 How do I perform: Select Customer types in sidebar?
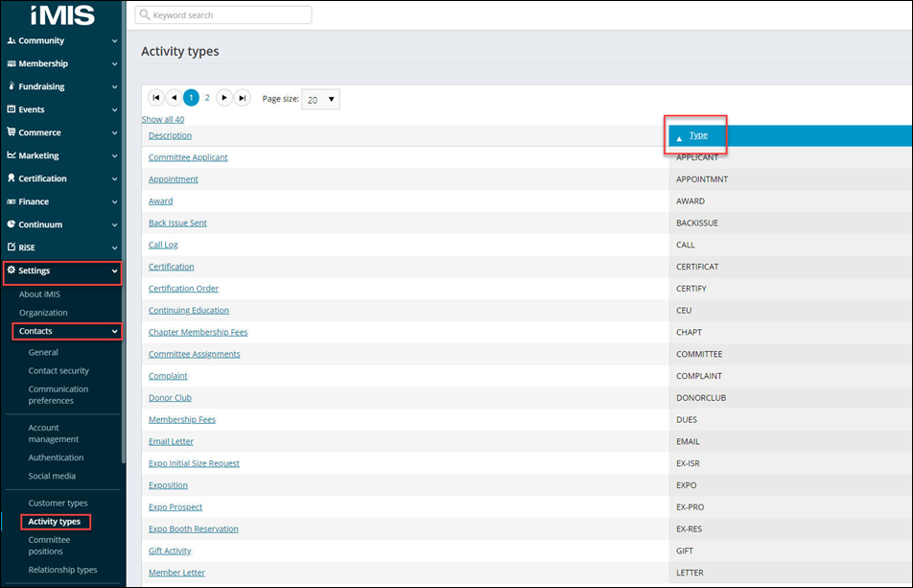(58, 503)
